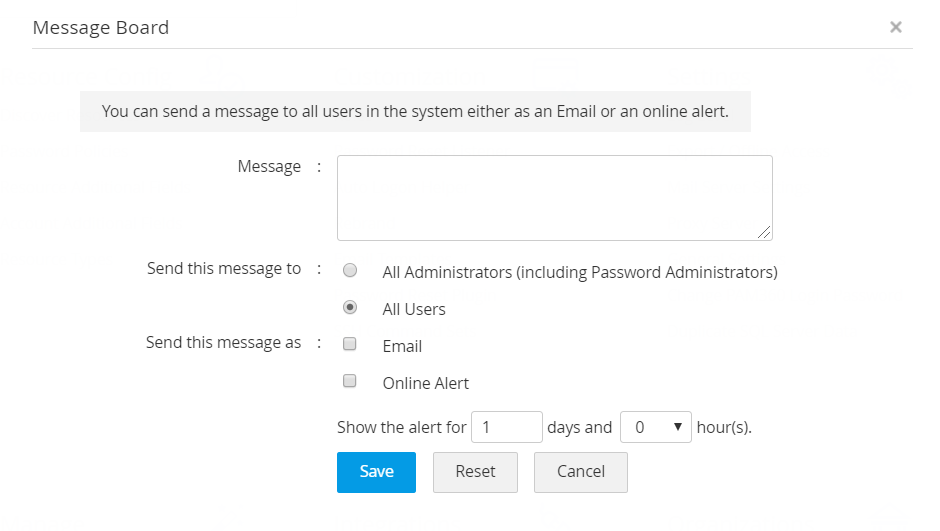Click the 'Message Board' dialog title
The width and height of the screenshot is (940, 531).
100,27
